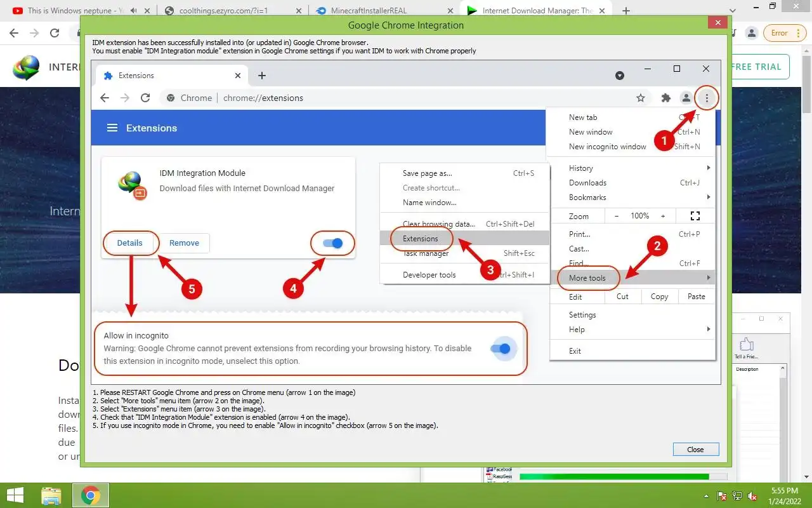This screenshot has width=812, height=508.
Task: Reload the page in the background Chrome window
Action: (x=55, y=33)
